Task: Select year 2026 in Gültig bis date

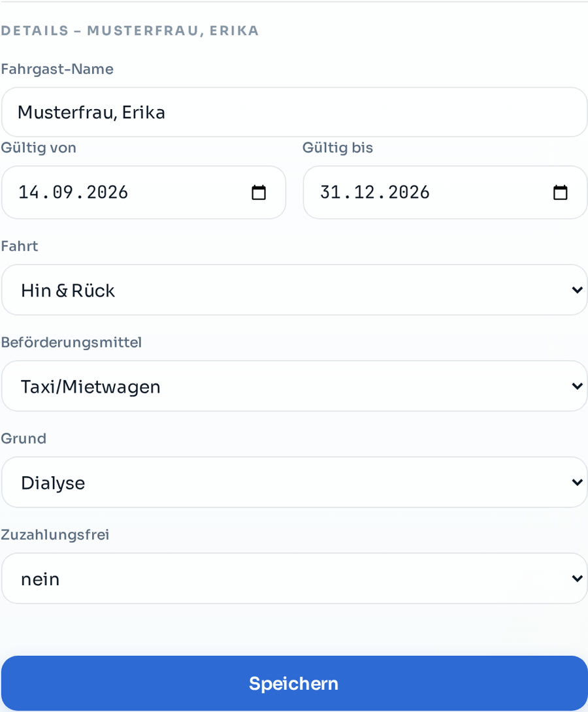Action: [409, 192]
